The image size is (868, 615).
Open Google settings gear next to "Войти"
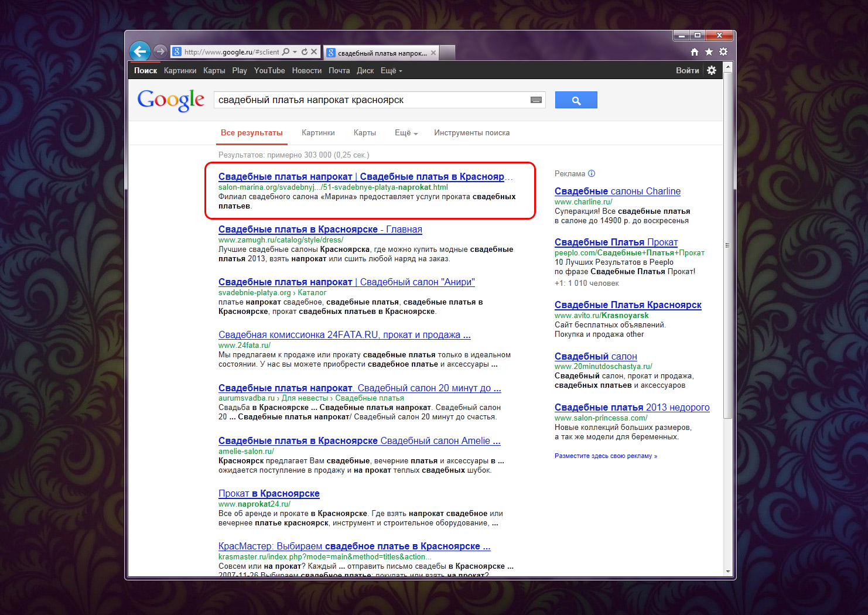(712, 70)
